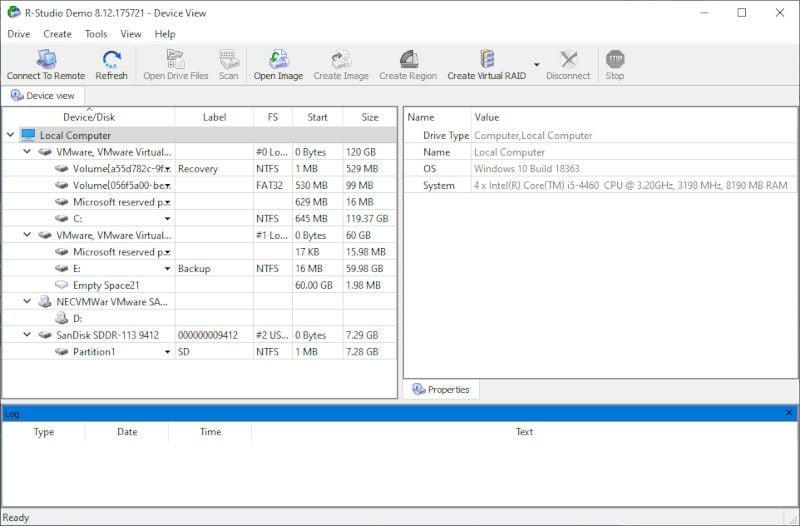The height and width of the screenshot is (526, 800).
Task: Click the Stop toolbar icon
Action: tap(615, 59)
